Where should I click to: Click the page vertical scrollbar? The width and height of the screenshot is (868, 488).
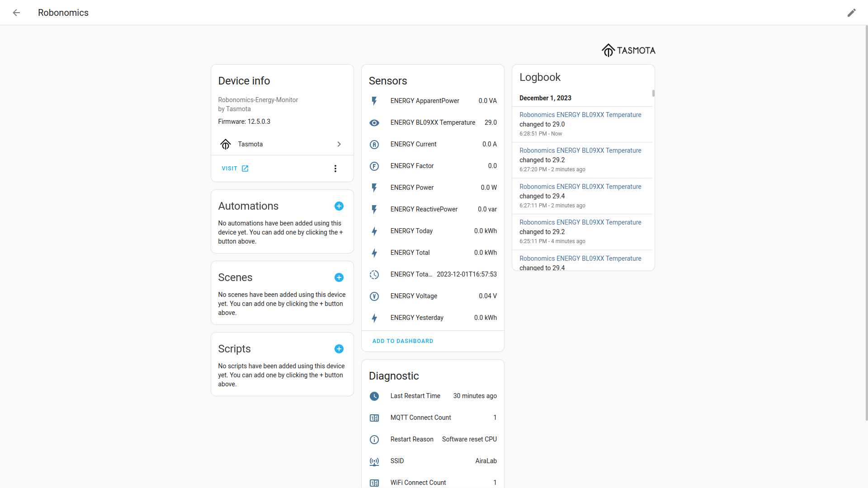[x=866, y=223]
